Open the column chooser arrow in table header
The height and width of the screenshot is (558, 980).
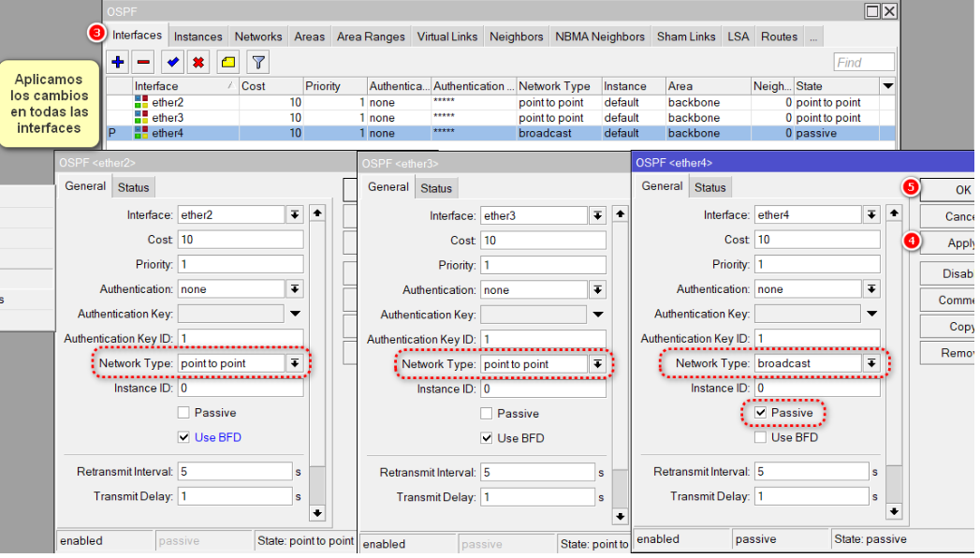tap(887, 86)
